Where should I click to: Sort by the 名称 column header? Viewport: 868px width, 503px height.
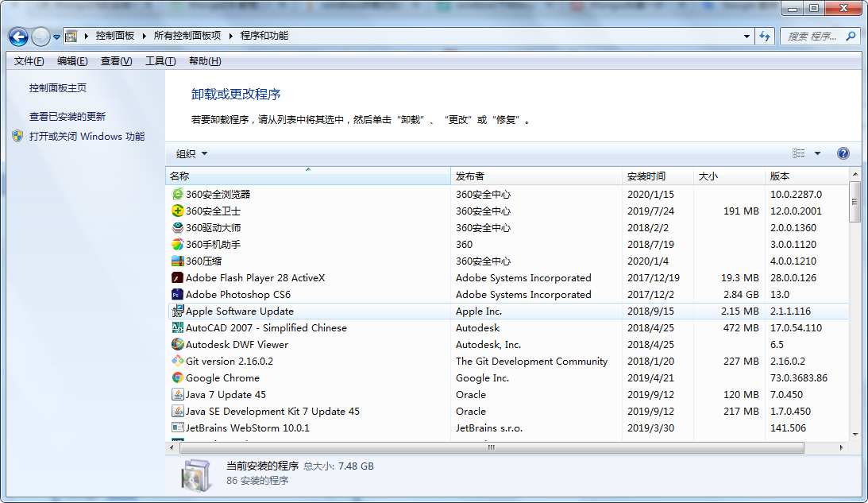(x=308, y=176)
